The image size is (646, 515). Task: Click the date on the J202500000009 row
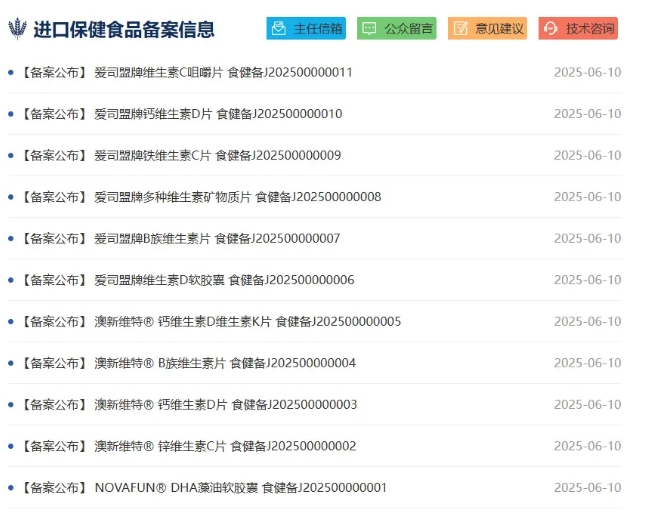coord(587,155)
